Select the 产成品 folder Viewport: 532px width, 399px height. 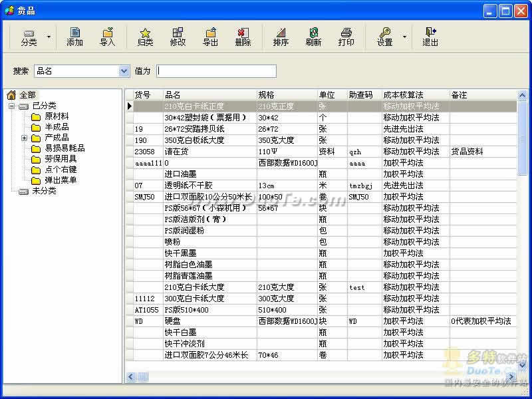57,138
